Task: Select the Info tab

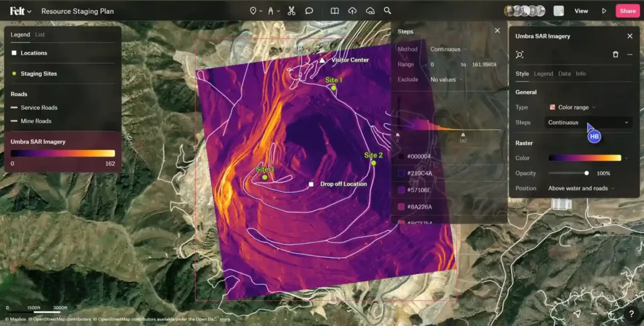Action: pyautogui.click(x=580, y=74)
